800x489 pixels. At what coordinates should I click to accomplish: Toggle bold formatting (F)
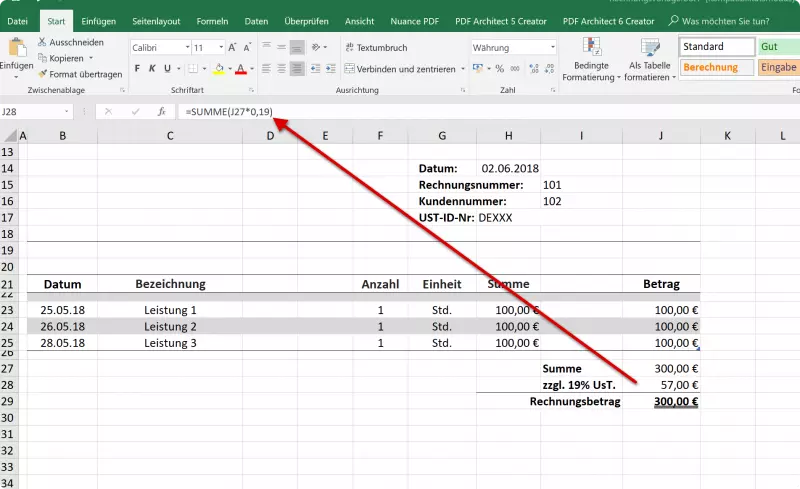137,68
